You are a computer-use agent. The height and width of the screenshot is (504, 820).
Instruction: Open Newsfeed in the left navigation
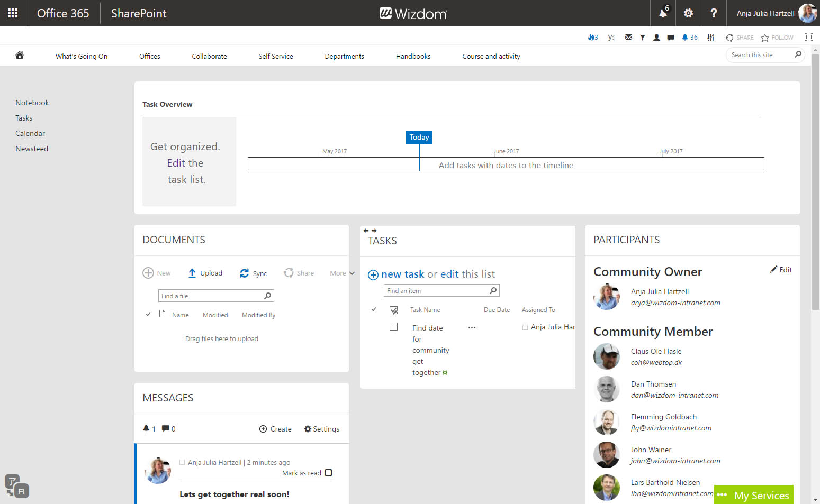point(32,149)
